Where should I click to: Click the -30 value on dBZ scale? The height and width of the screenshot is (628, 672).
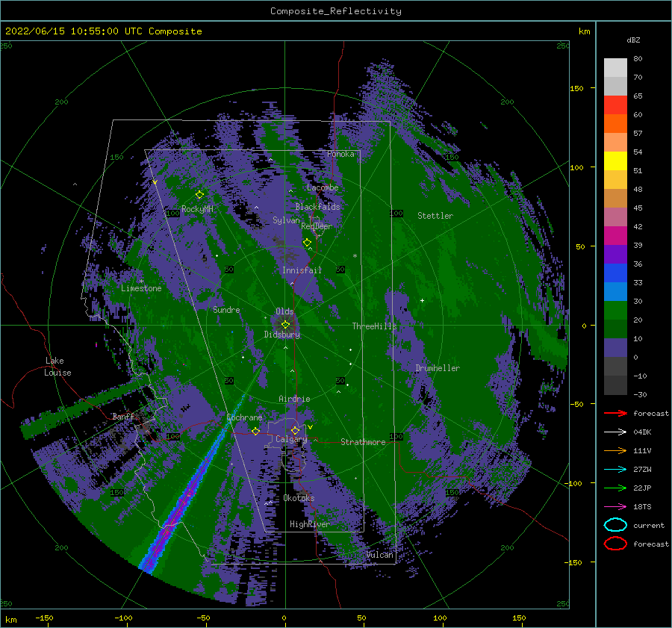click(640, 394)
